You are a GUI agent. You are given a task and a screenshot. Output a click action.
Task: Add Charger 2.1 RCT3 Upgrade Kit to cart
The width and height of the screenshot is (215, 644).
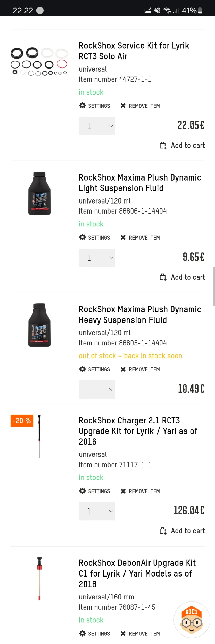point(182,531)
